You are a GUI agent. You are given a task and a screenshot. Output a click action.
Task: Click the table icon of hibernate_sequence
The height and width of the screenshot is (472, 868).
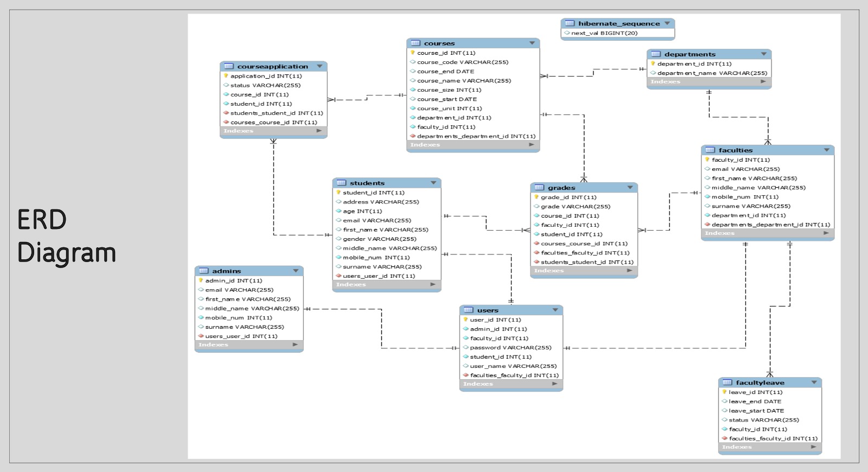(x=570, y=23)
